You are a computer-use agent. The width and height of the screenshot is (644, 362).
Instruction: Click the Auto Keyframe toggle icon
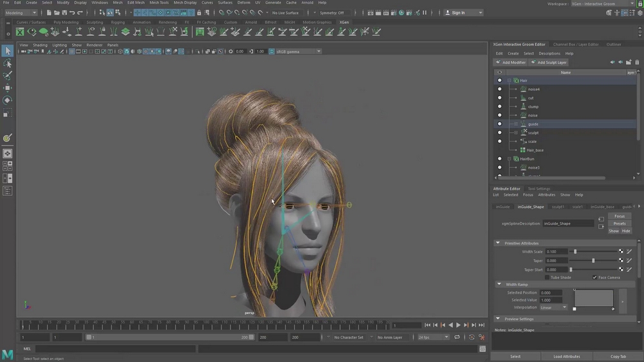tap(471, 338)
